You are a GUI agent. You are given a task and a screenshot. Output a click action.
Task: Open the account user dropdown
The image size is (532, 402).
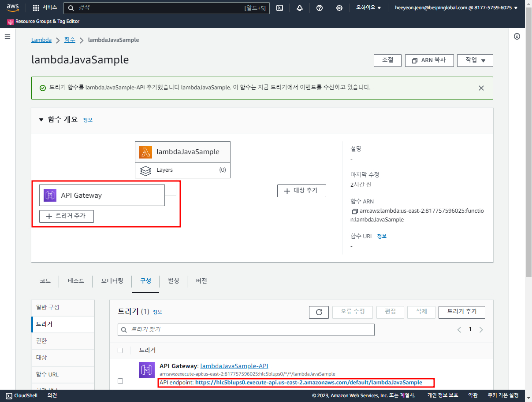tap(456, 8)
